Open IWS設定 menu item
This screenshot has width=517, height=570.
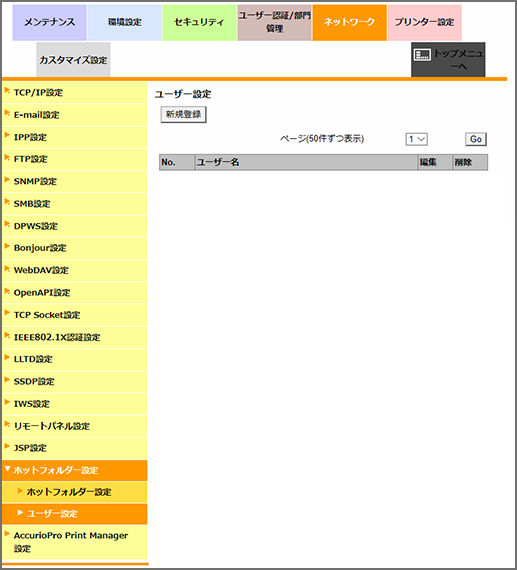[75, 404]
